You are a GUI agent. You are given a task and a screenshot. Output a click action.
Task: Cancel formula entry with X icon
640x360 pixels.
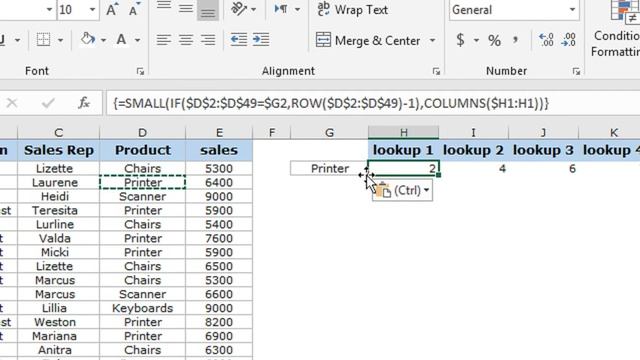[x=12, y=103]
